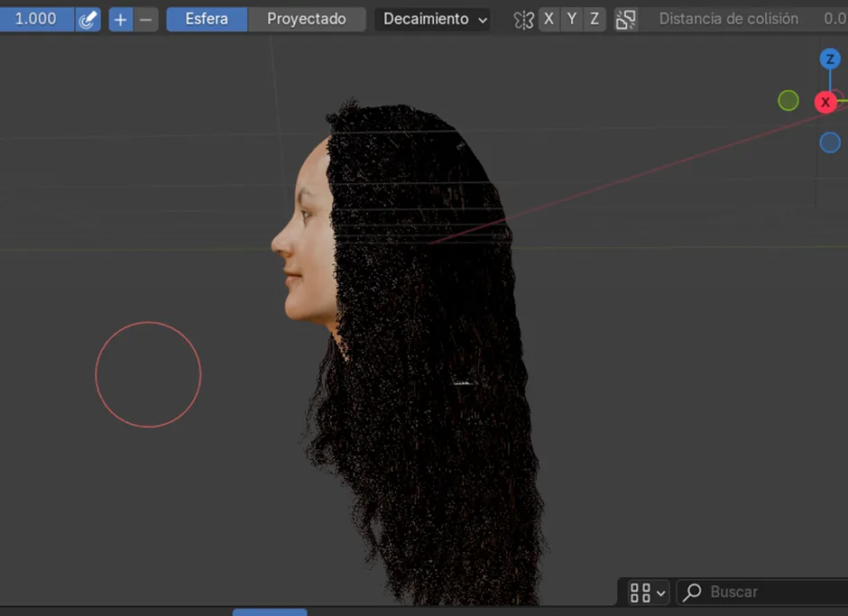Viewport: 848px width, 616px height.
Task: Click the plus (add) direction button
Action: [x=120, y=19]
